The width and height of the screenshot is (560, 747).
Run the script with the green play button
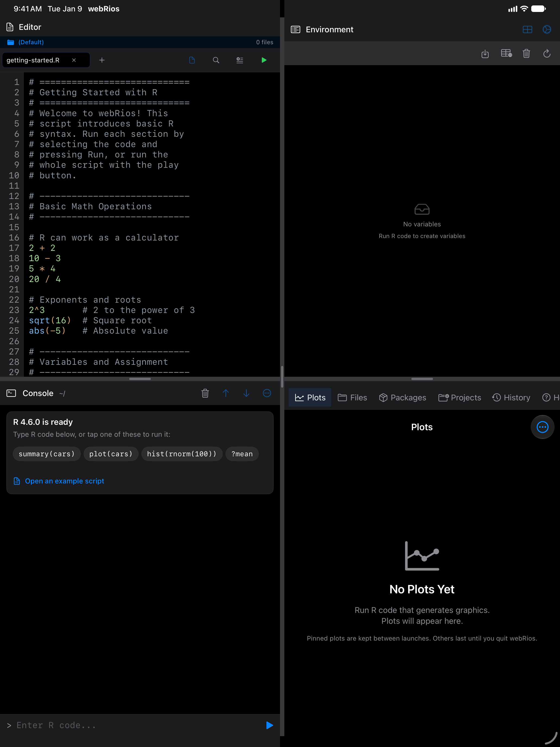(264, 60)
